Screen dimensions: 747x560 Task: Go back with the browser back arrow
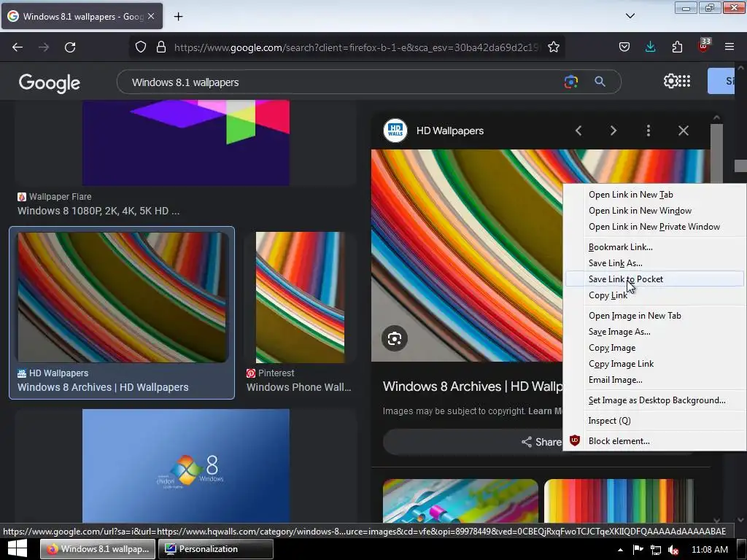[18, 47]
